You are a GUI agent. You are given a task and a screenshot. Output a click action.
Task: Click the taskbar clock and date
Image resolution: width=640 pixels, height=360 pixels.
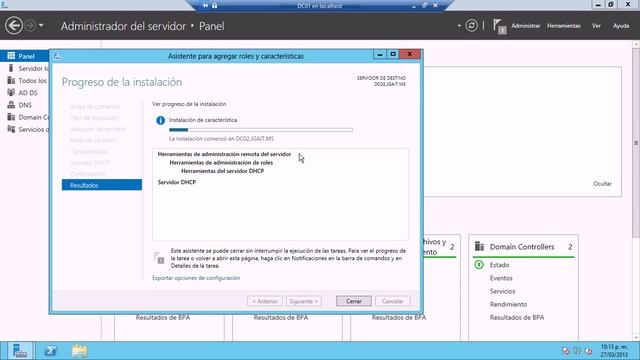pyautogui.click(x=614, y=351)
